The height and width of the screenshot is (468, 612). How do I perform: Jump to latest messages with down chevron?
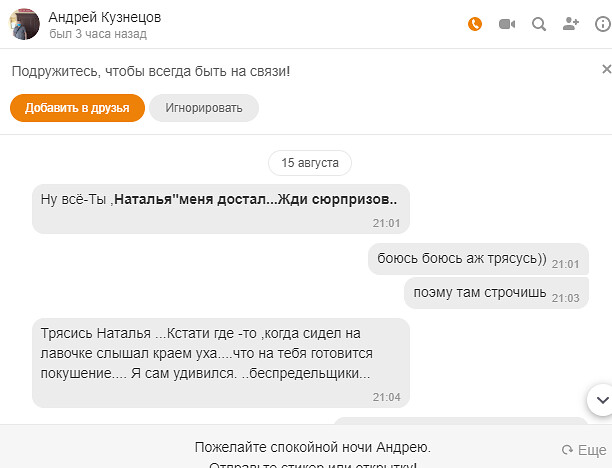tap(601, 399)
